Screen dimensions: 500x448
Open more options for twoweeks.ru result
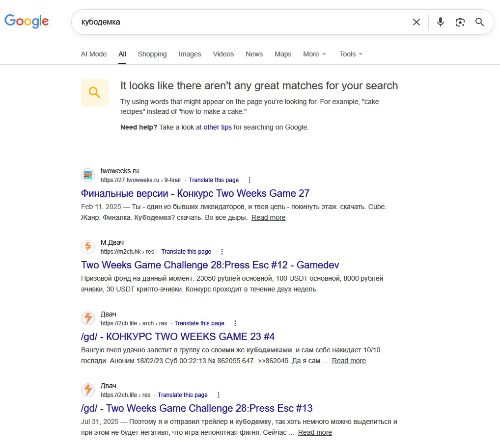(250, 180)
